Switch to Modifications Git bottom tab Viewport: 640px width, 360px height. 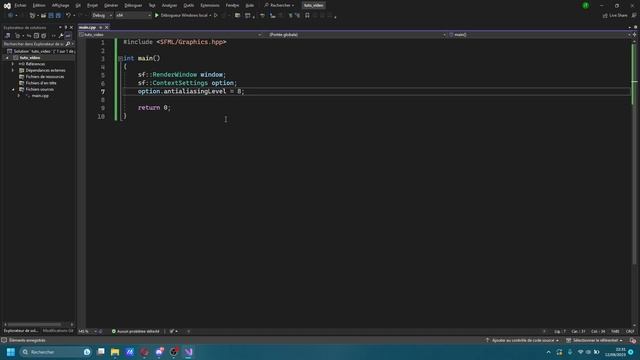58,331
